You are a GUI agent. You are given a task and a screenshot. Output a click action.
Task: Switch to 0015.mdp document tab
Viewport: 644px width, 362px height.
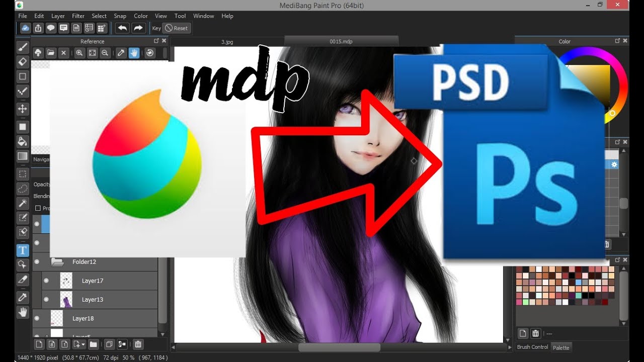[341, 42]
